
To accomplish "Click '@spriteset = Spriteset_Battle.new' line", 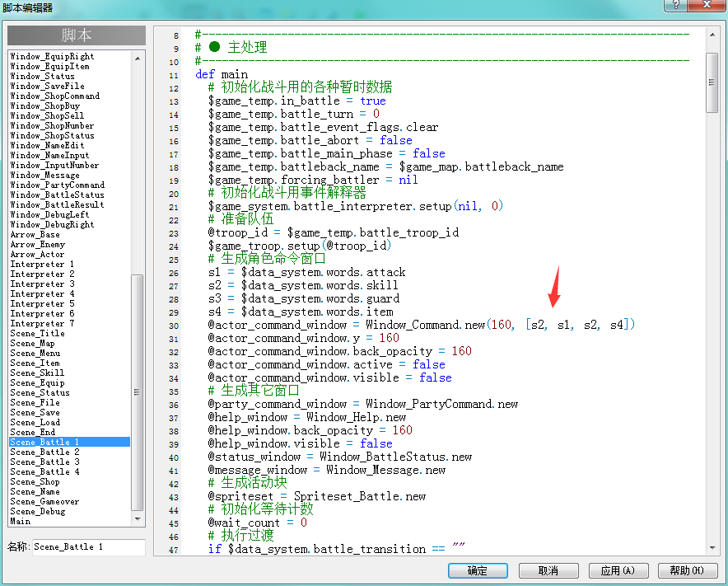I will point(316,496).
